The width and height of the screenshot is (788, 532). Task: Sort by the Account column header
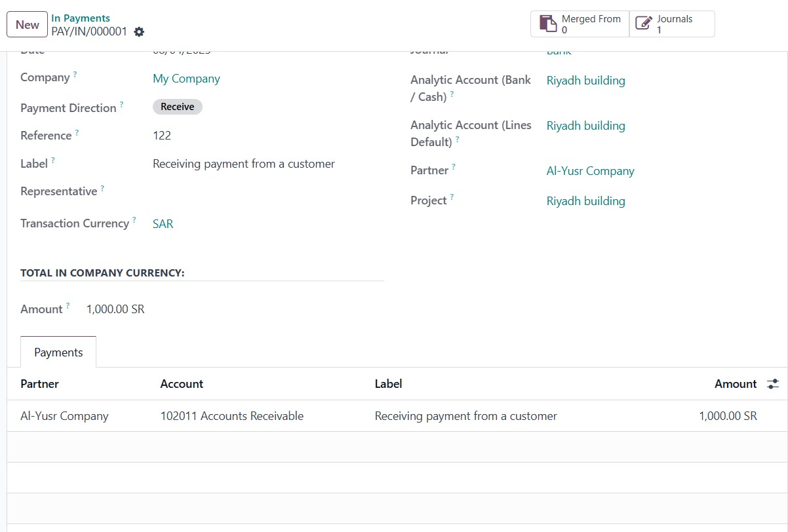[x=182, y=384]
